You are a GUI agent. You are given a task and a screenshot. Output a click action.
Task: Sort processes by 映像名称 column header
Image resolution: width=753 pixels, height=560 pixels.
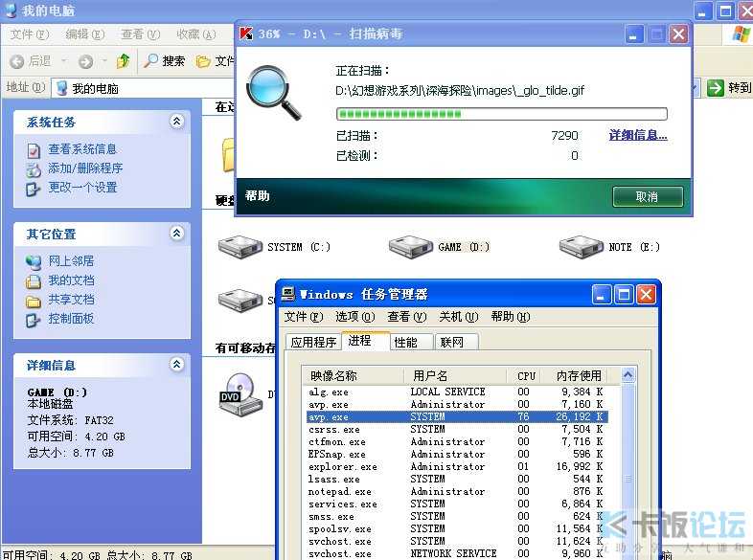[354, 376]
